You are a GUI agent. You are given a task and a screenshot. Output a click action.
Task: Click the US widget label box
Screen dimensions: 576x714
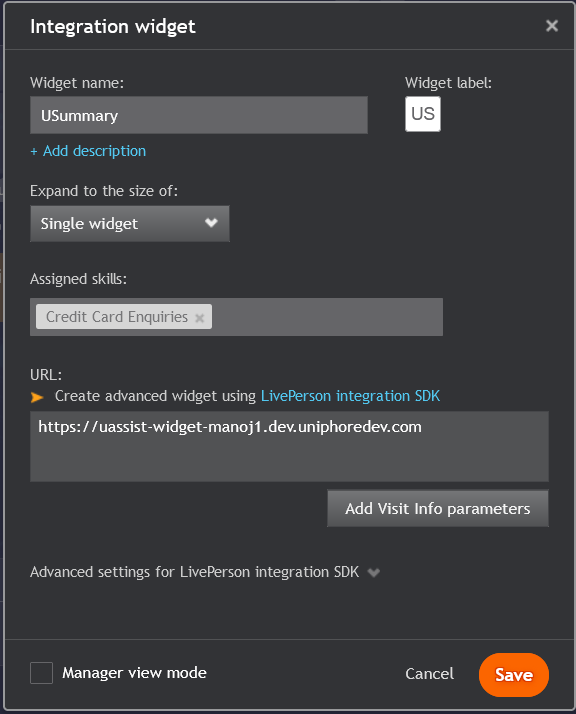(x=423, y=114)
